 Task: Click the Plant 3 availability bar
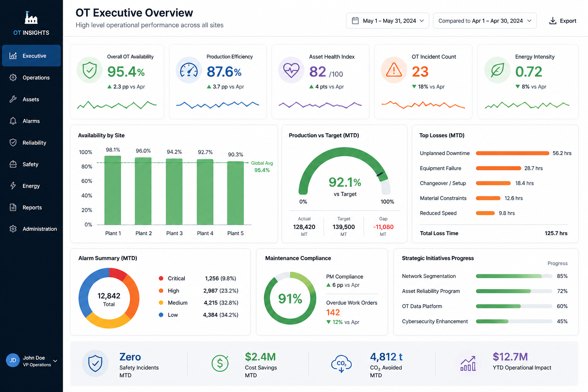pyautogui.click(x=174, y=191)
